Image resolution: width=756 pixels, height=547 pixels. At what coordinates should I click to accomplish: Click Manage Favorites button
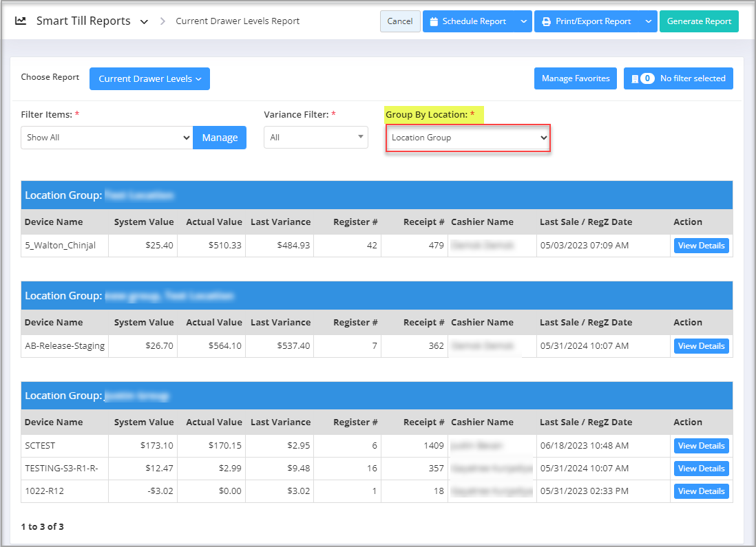tap(575, 78)
